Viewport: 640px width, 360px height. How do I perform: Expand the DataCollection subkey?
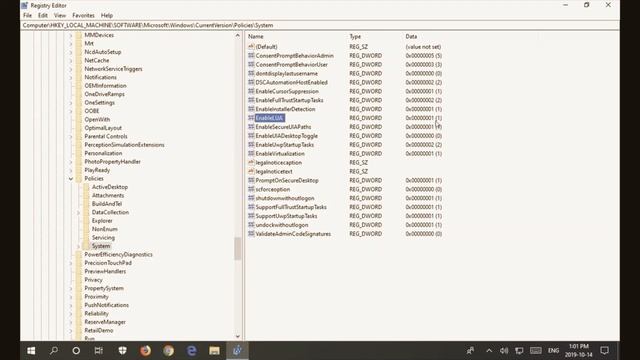pos(78,213)
